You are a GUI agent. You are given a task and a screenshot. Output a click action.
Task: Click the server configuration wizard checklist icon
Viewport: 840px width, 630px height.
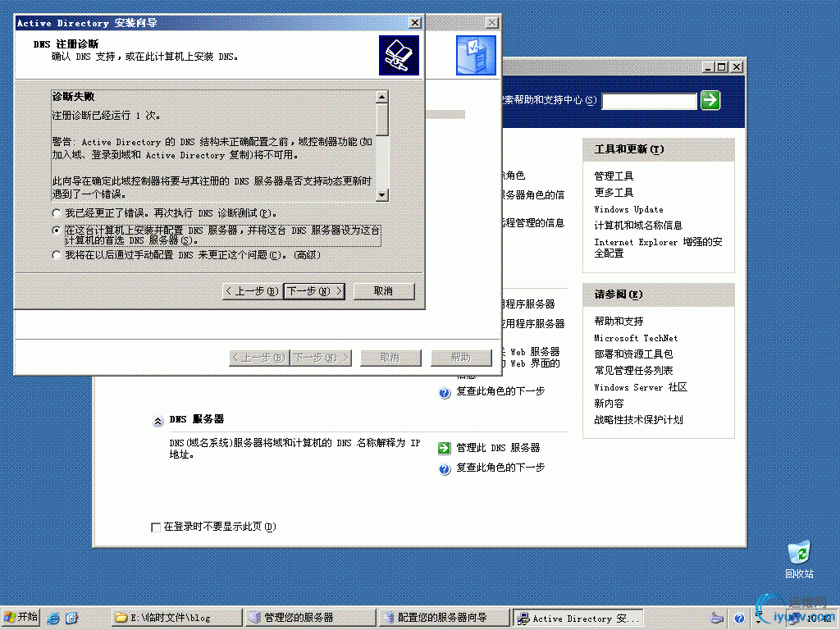(x=477, y=55)
